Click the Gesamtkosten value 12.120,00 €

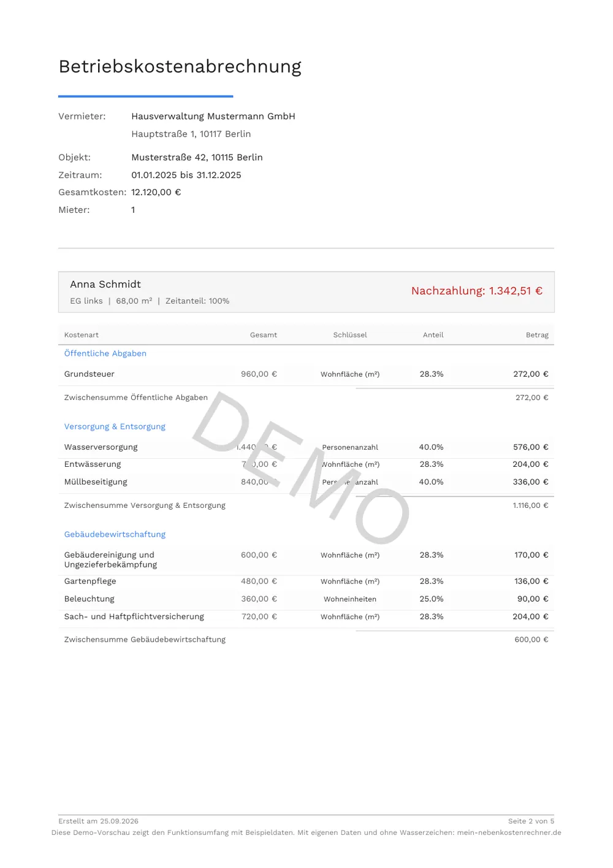[x=156, y=193]
